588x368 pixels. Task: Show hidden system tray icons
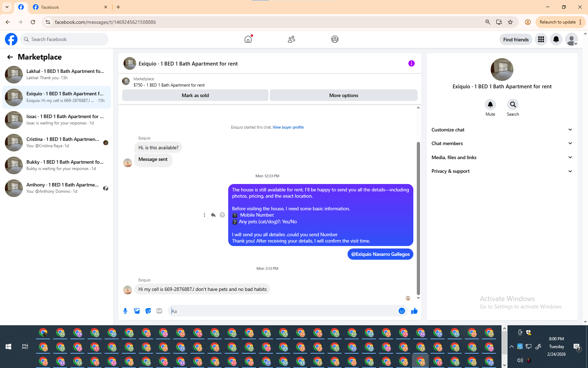click(x=512, y=347)
